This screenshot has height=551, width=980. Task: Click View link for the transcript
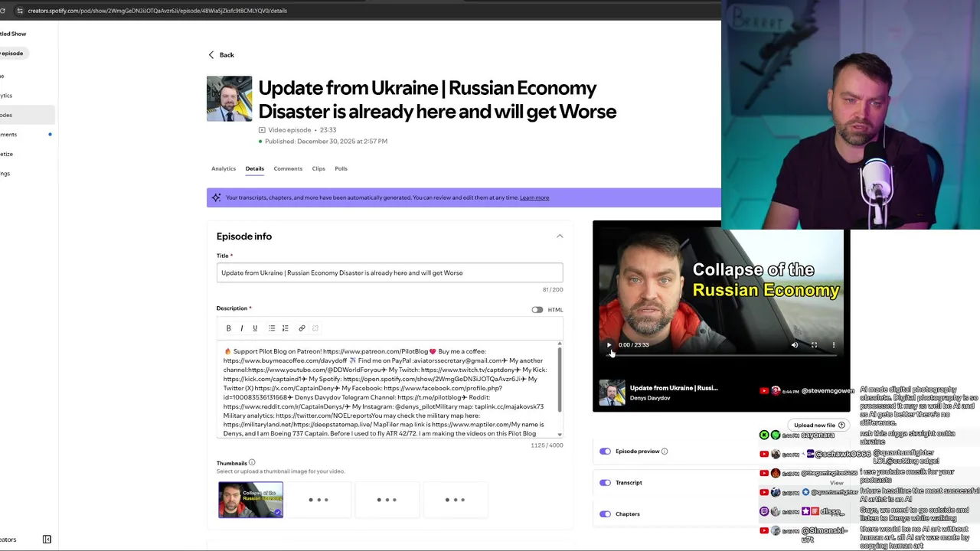[836, 483]
